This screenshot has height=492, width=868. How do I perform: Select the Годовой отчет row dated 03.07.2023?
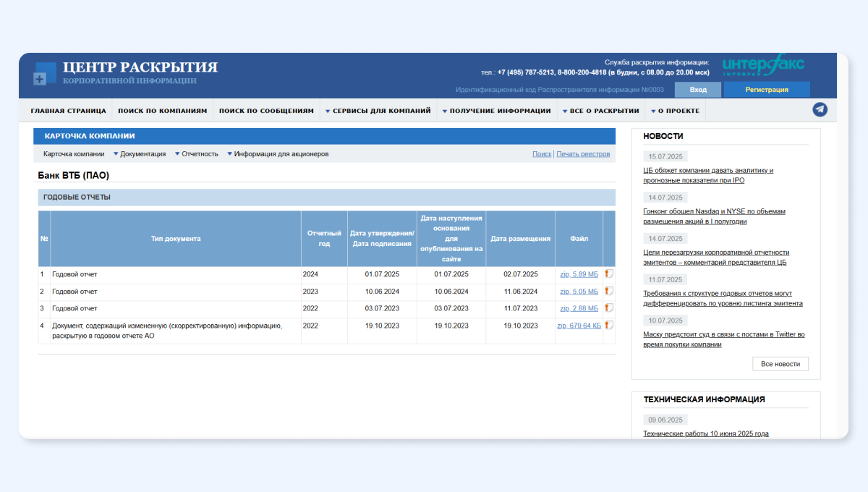(75, 308)
